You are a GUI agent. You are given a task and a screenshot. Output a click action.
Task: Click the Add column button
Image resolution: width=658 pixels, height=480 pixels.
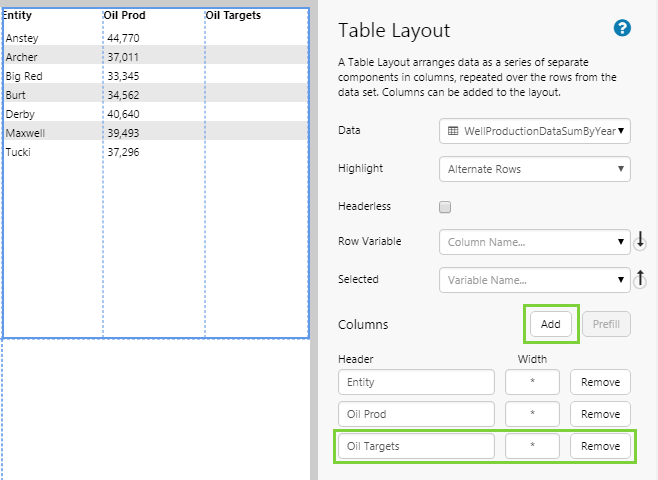coord(550,324)
